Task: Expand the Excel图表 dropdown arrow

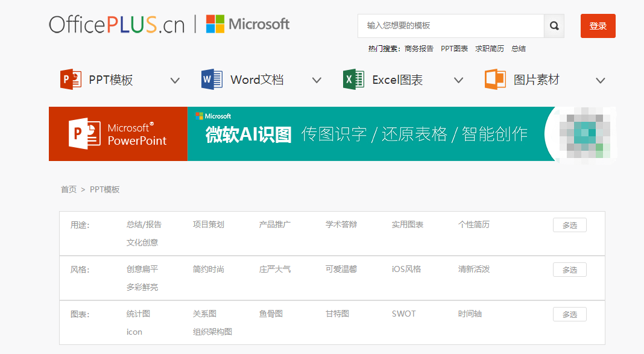Action: [458, 80]
